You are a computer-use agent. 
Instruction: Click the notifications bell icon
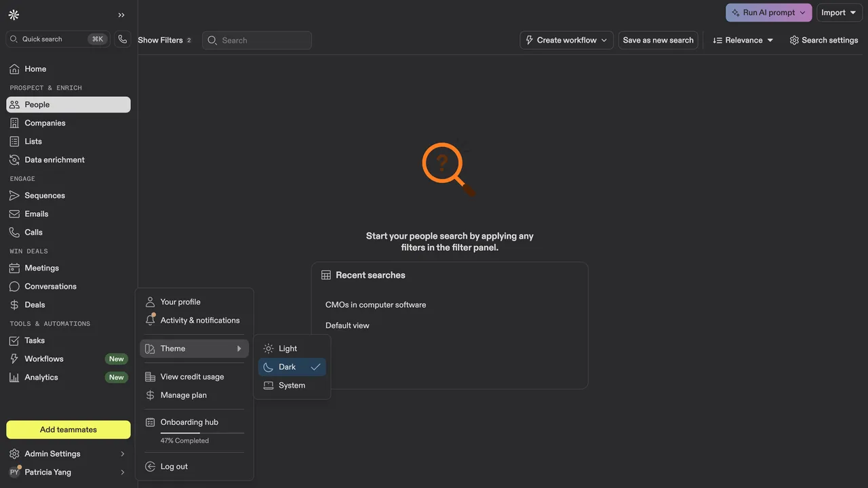coord(151,320)
